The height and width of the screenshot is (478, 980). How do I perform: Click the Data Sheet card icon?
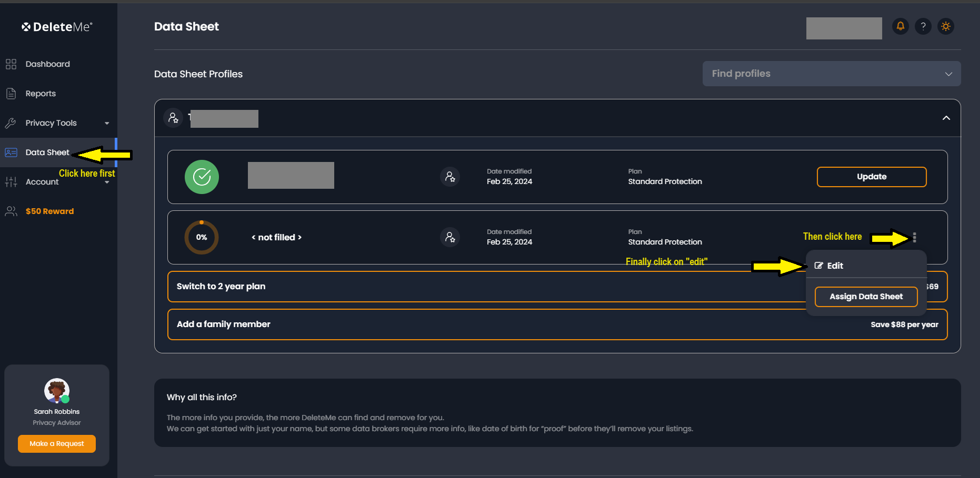[x=11, y=152]
